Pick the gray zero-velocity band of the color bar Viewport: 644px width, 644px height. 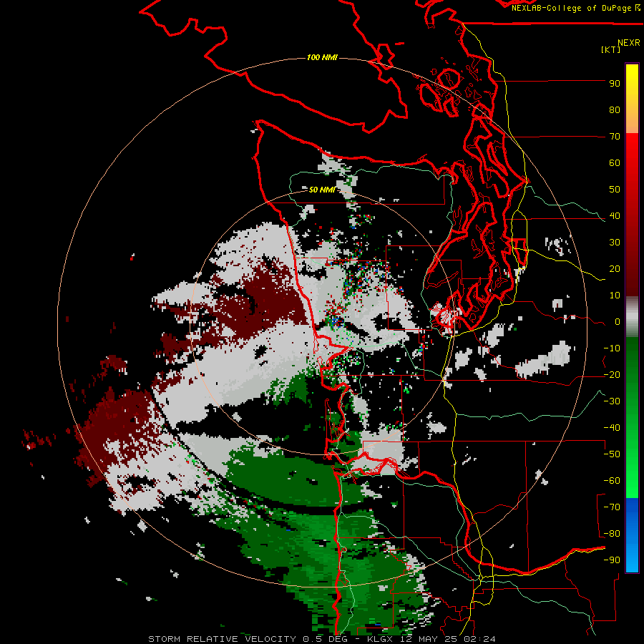click(x=632, y=318)
